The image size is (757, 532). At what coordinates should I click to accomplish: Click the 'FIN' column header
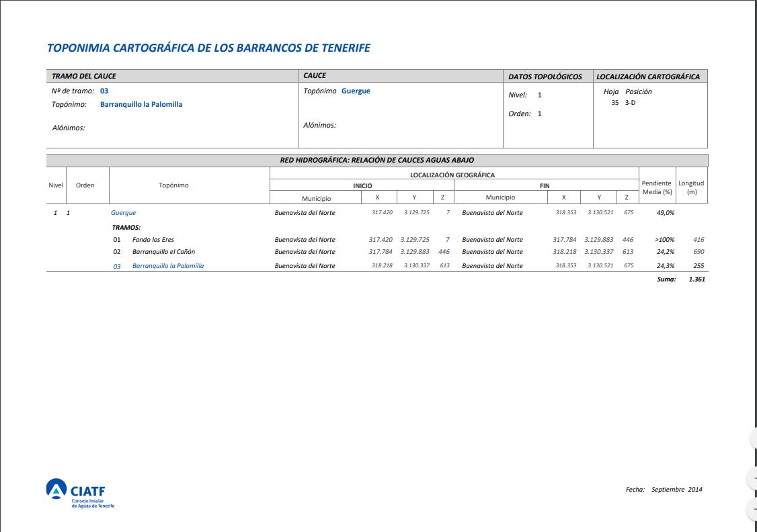[545, 185]
